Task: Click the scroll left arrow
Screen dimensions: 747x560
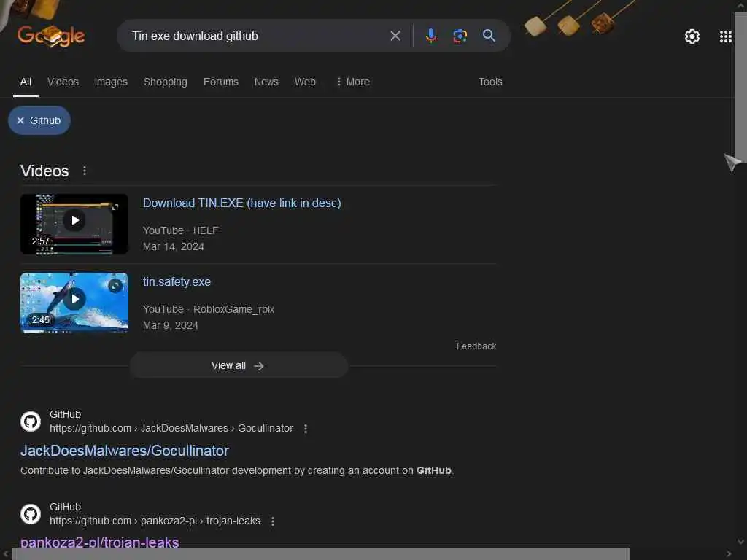Action: [x=6, y=554]
